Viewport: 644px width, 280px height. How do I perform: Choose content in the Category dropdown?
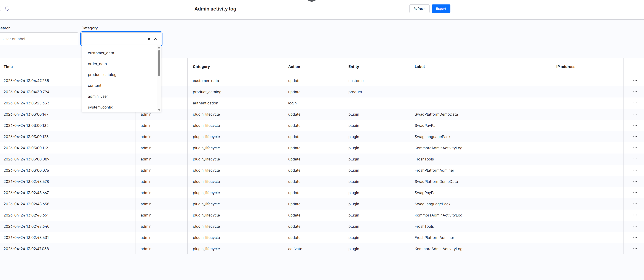click(x=121, y=86)
